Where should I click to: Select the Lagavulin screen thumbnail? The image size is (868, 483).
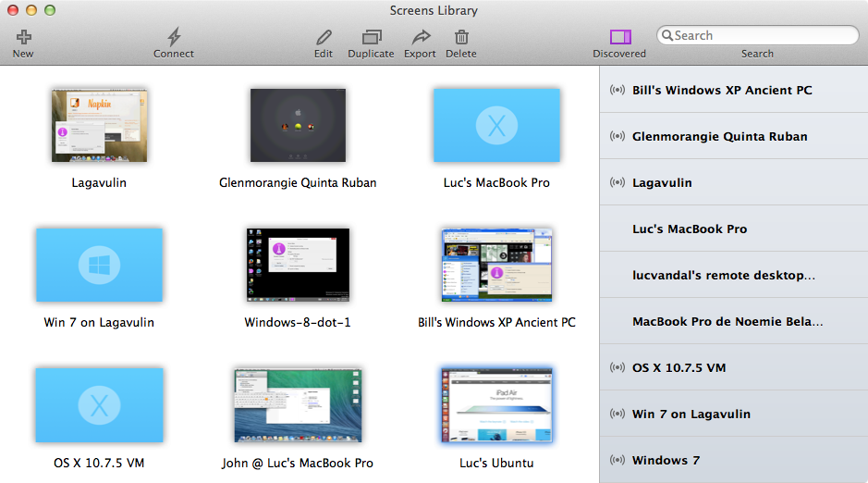(x=99, y=125)
